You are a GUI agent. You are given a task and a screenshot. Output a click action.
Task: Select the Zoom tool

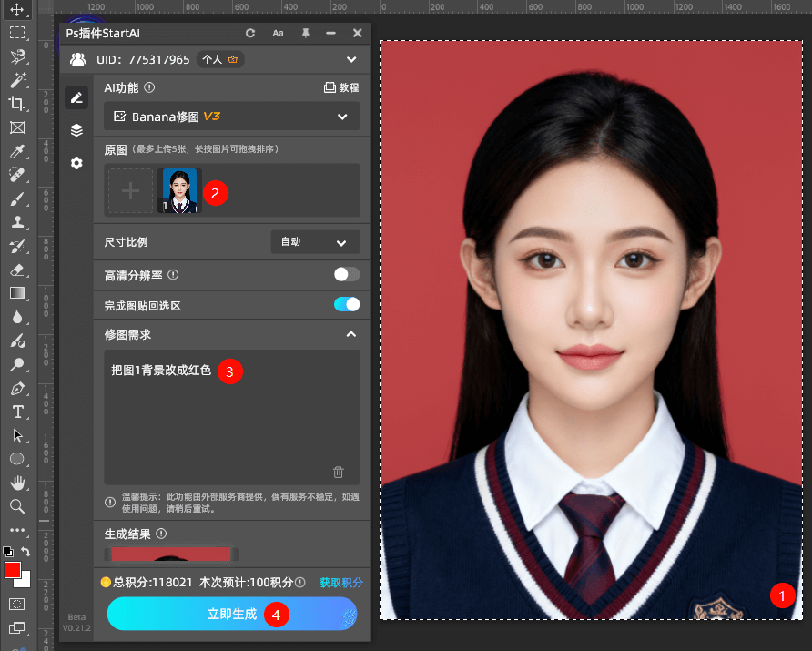click(x=18, y=505)
